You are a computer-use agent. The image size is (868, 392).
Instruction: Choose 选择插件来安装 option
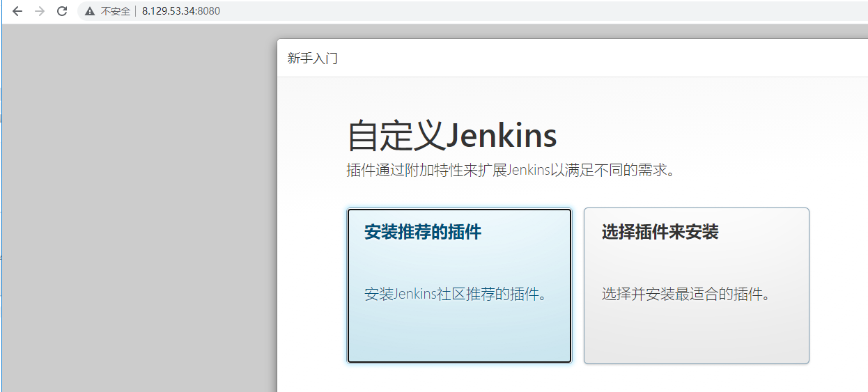[697, 285]
